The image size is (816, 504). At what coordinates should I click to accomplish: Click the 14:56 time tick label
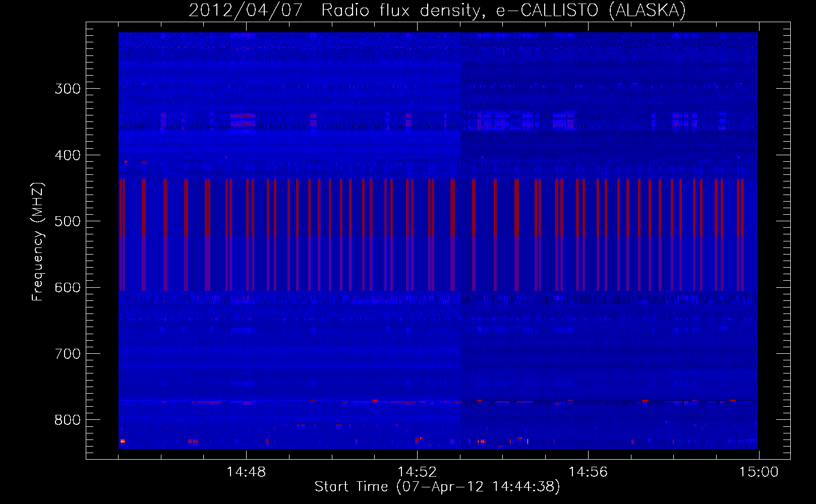pos(588,472)
